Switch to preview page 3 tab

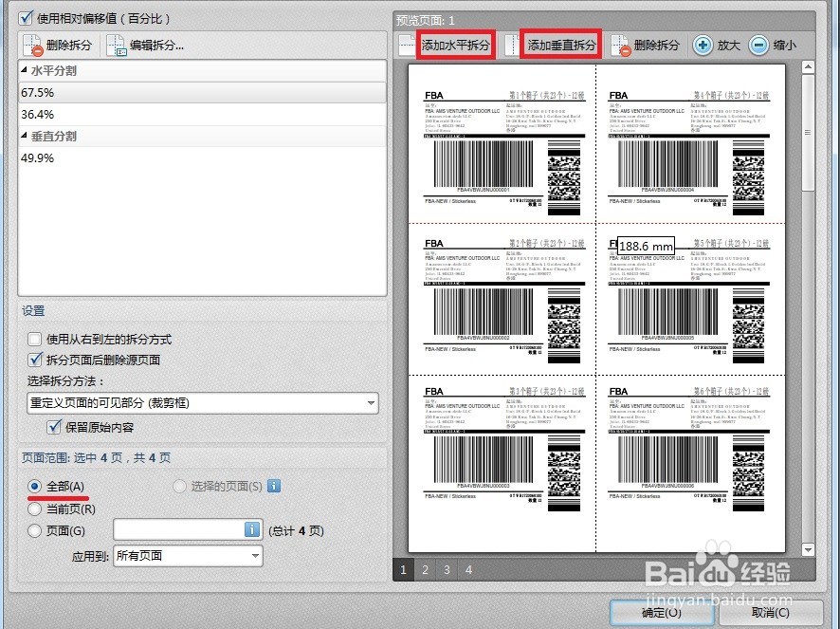coord(447,569)
